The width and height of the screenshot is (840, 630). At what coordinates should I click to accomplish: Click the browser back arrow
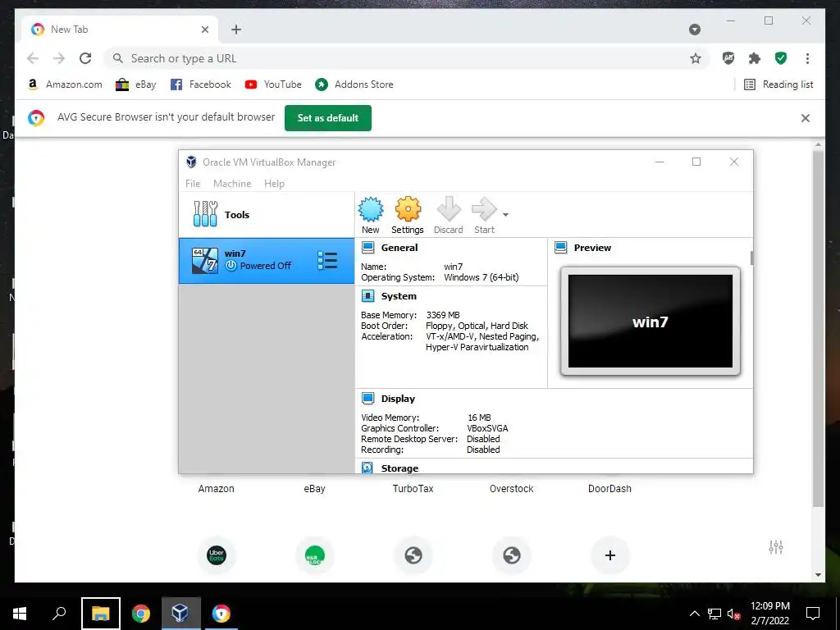33,58
